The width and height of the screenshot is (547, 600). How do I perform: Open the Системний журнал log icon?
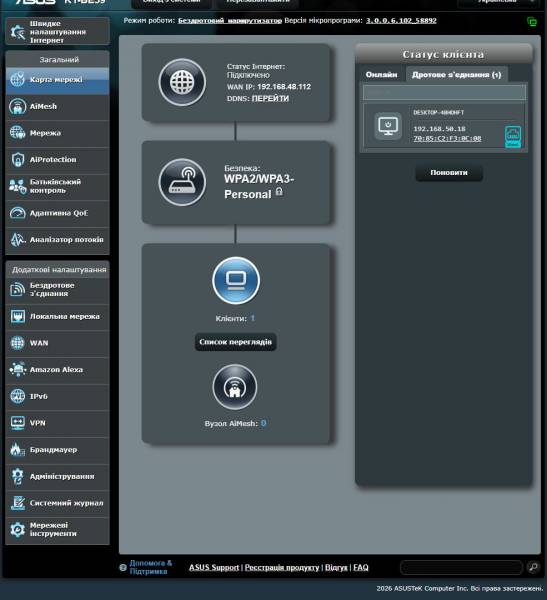pyautogui.click(x=18, y=503)
